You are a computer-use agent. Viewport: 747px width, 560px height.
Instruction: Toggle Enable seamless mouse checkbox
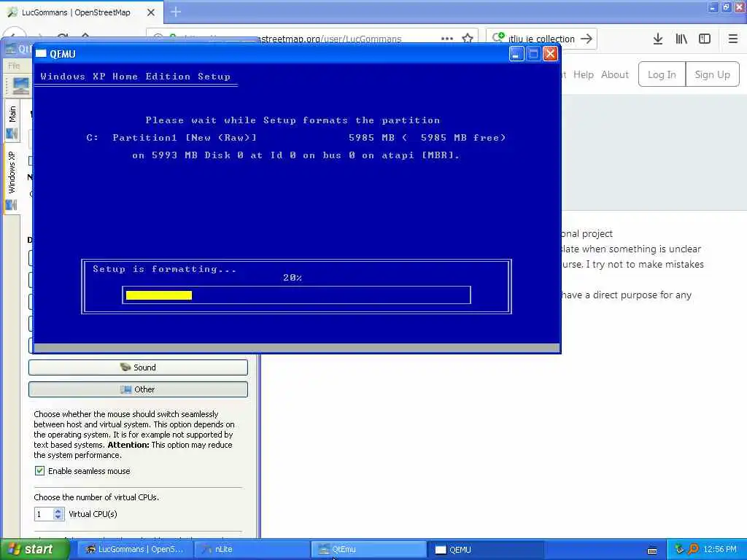point(39,471)
